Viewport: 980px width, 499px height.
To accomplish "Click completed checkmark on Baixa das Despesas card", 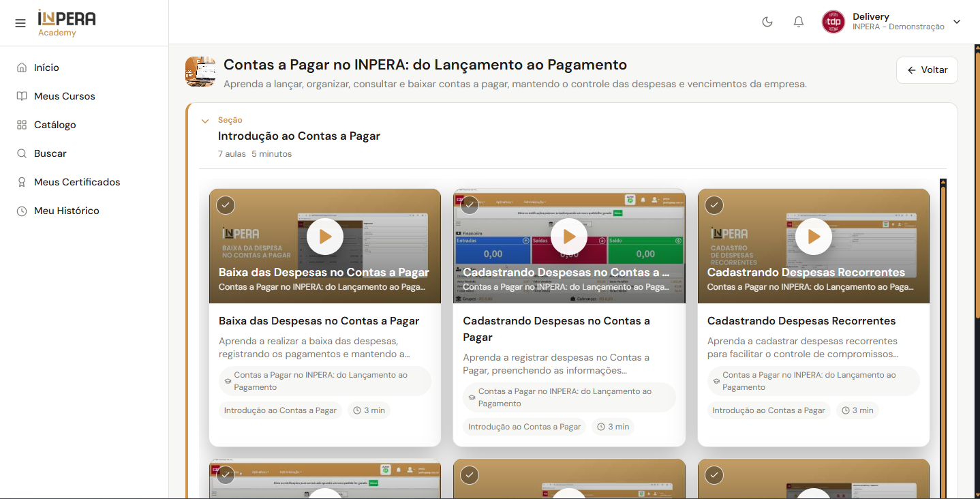I will pos(226,205).
